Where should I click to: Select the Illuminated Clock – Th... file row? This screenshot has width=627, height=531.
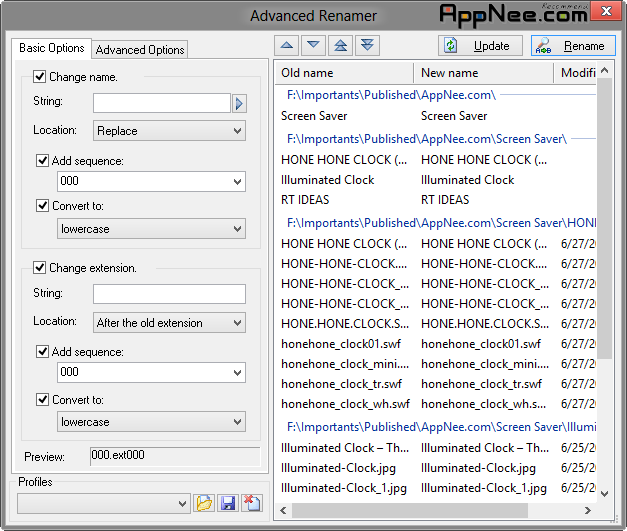[x=436, y=448]
